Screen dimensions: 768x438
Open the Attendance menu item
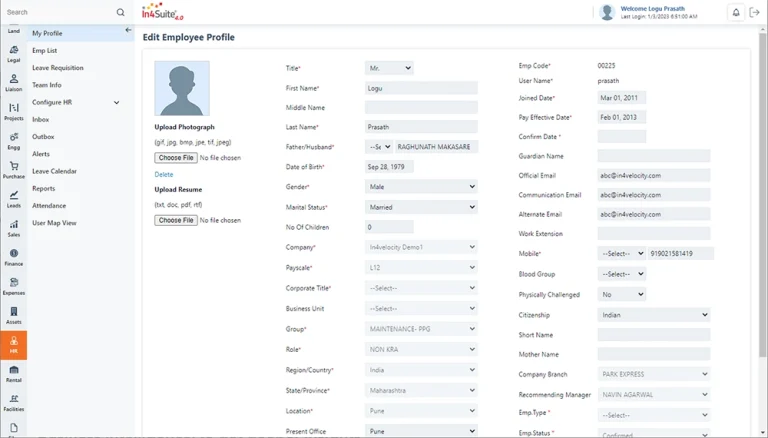point(49,206)
